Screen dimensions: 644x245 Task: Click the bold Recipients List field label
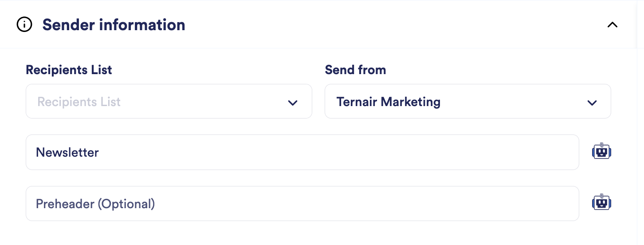[69, 70]
